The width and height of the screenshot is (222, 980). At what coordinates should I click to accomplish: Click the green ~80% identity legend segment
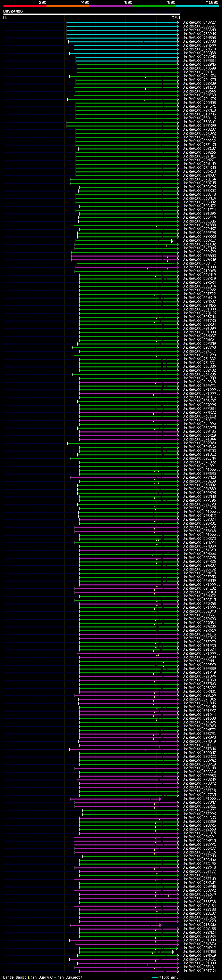coord(154,6)
